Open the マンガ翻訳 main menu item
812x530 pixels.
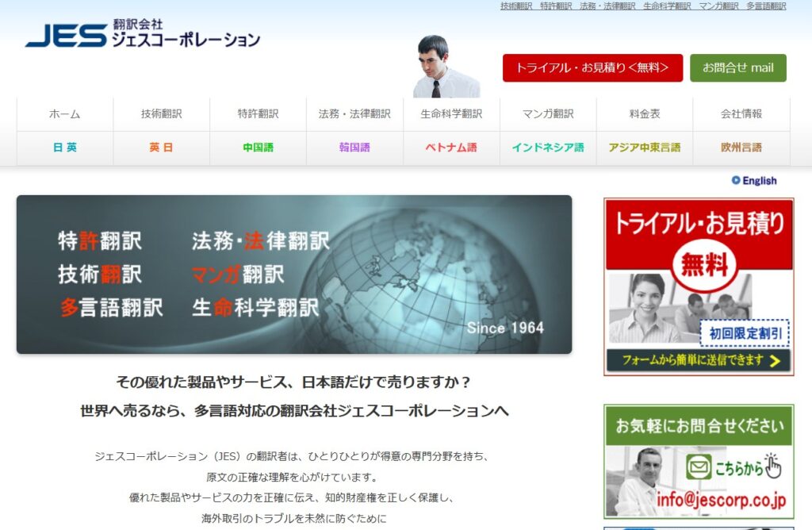548,114
